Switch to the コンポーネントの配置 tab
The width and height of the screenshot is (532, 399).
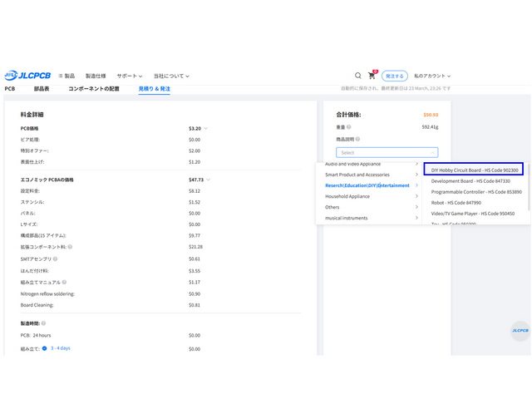94,89
